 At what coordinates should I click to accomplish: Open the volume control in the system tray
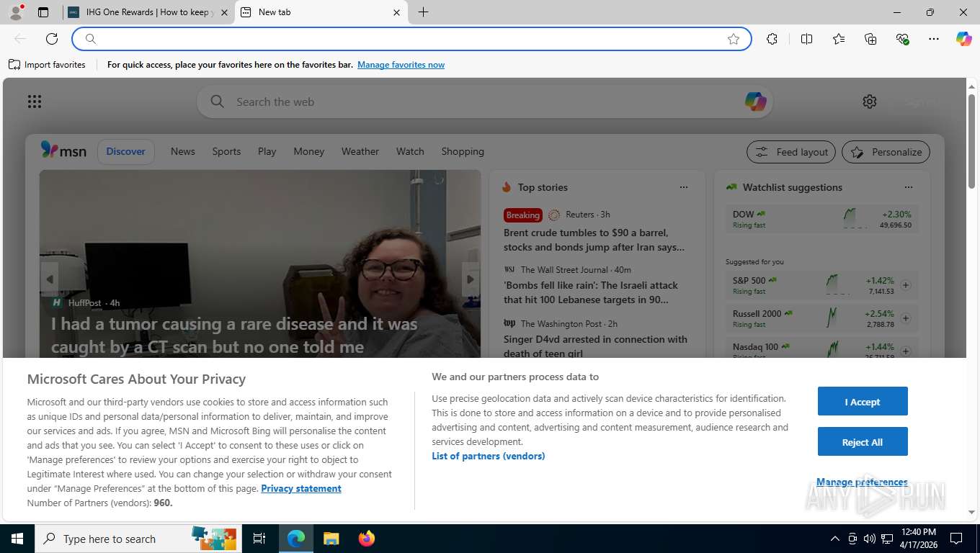(x=870, y=539)
